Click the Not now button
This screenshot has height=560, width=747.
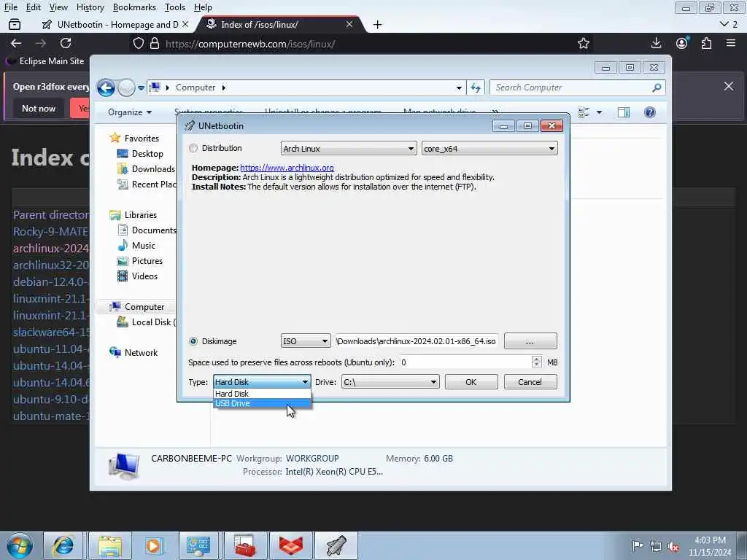39,109
